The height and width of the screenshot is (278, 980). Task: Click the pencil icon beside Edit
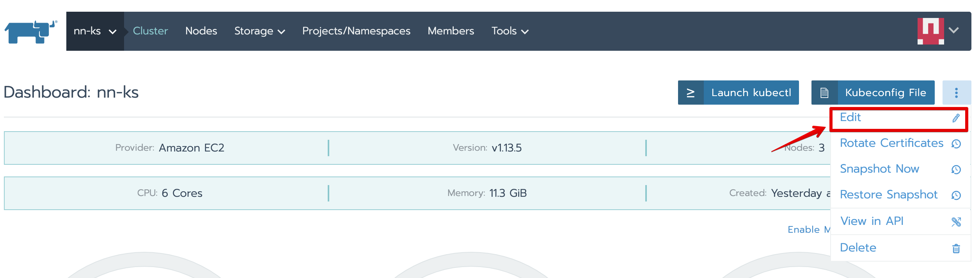click(956, 118)
